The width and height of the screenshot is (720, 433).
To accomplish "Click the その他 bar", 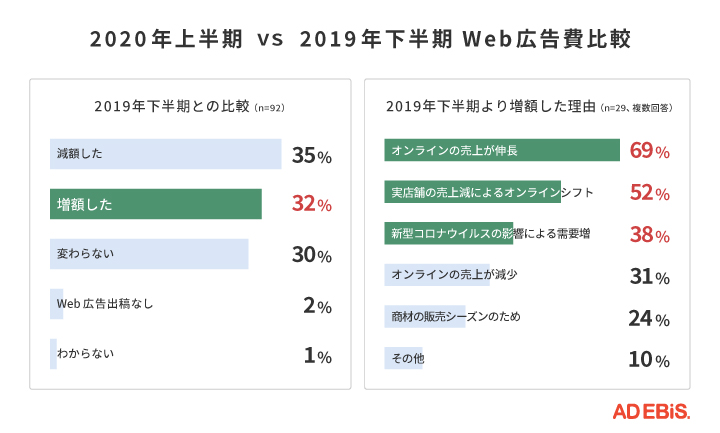I will click(403, 358).
